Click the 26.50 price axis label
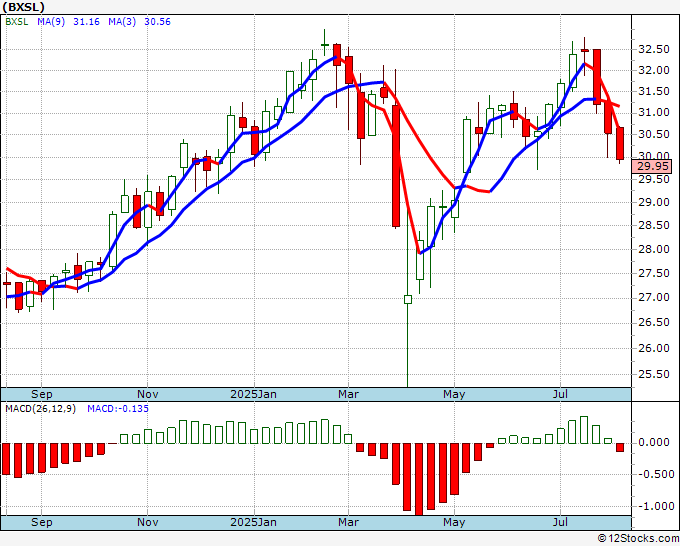Screen dimensions: 680x546 pos(654,322)
